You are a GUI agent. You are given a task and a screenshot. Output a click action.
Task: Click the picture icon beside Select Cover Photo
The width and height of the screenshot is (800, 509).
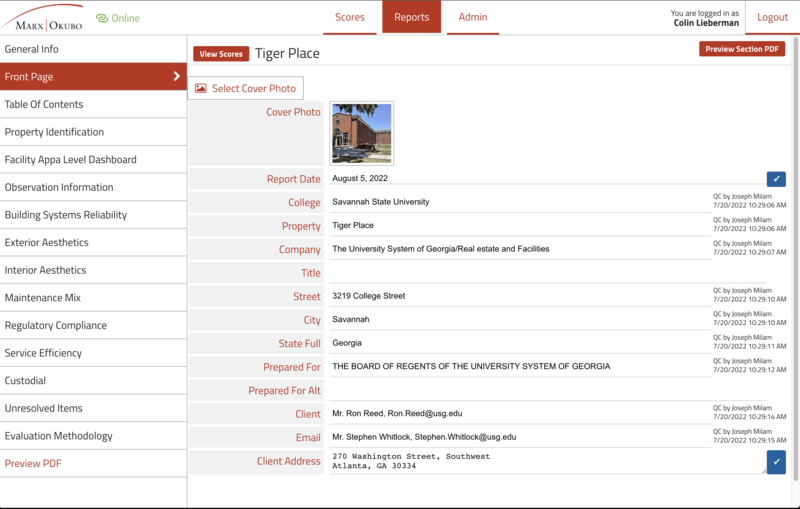201,88
